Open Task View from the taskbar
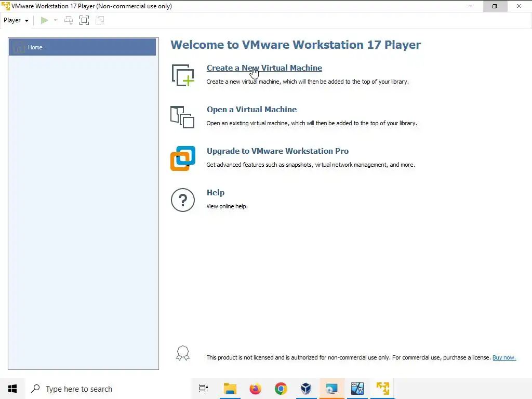The width and height of the screenshot is (532, 399). point(204,389)
